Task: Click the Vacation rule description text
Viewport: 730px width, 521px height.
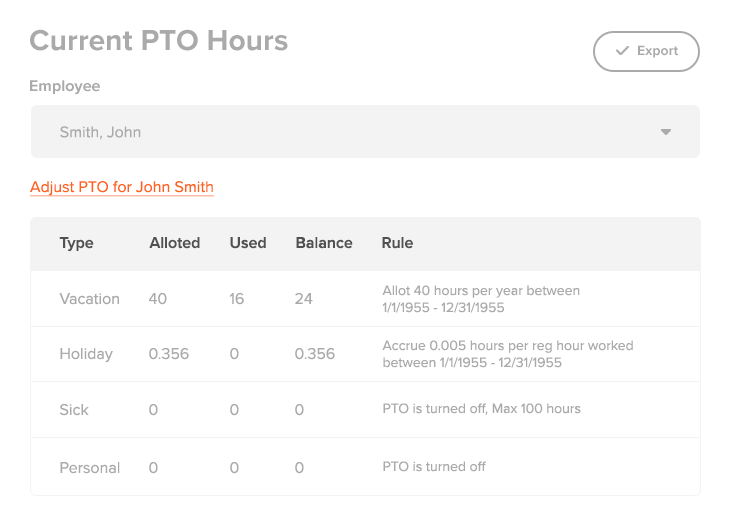Action: tap(481, 299)
